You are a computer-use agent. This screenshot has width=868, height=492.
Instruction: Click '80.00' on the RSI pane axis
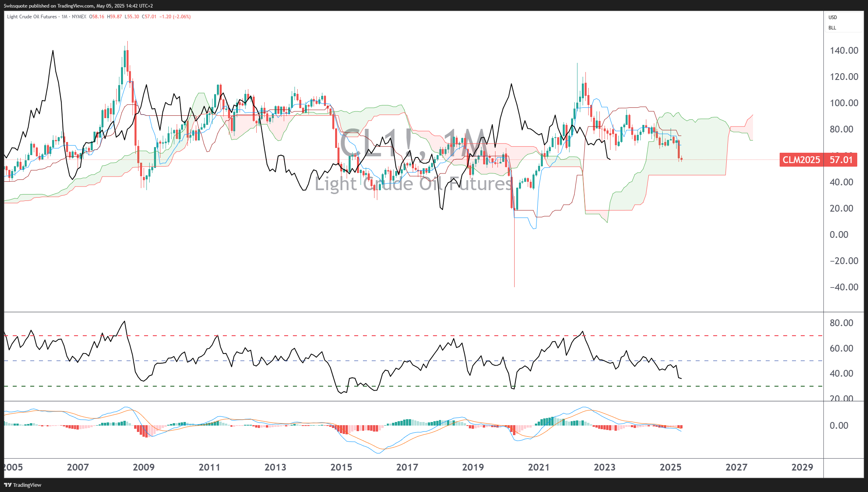pyautogui.click(x=841, y=323)
